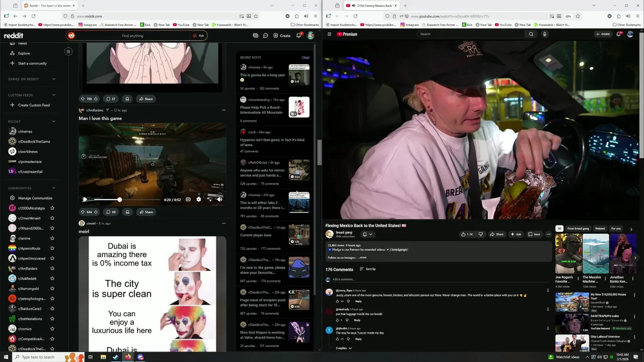The height and width of the screenshot is (362, 644).
Task: Click the Reddit logo
Action: (14, 36)
